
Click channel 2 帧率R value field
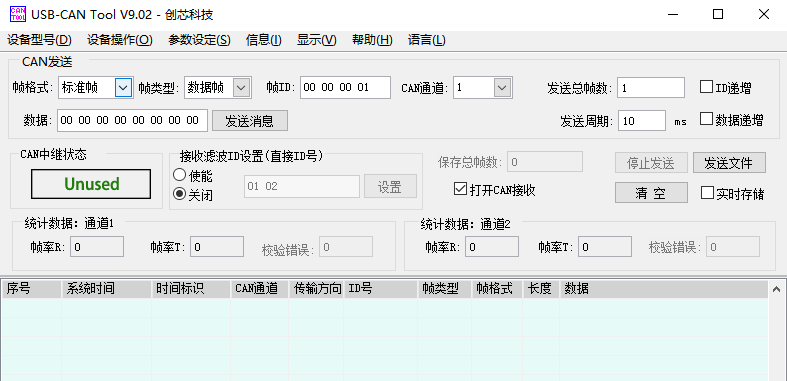492,246
